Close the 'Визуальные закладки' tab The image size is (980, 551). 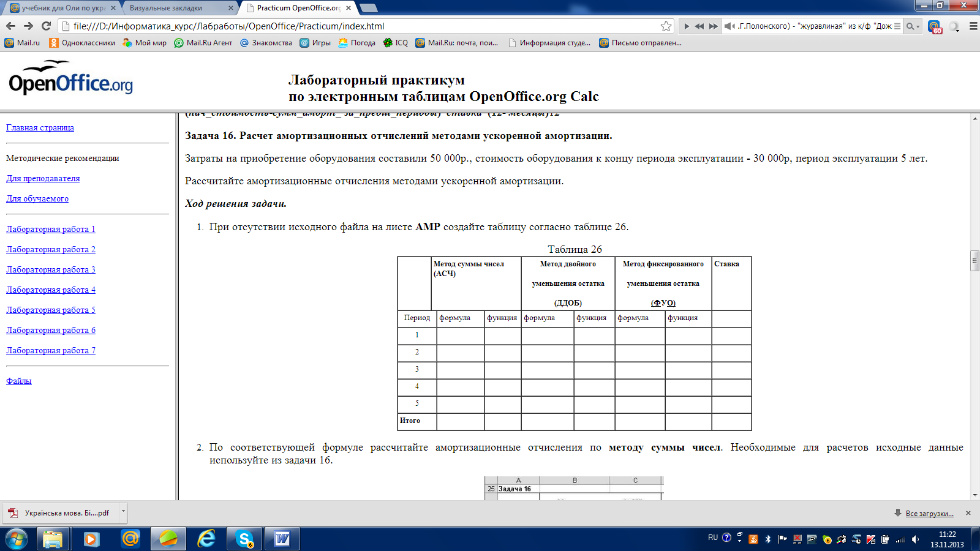tap(231, 8)
